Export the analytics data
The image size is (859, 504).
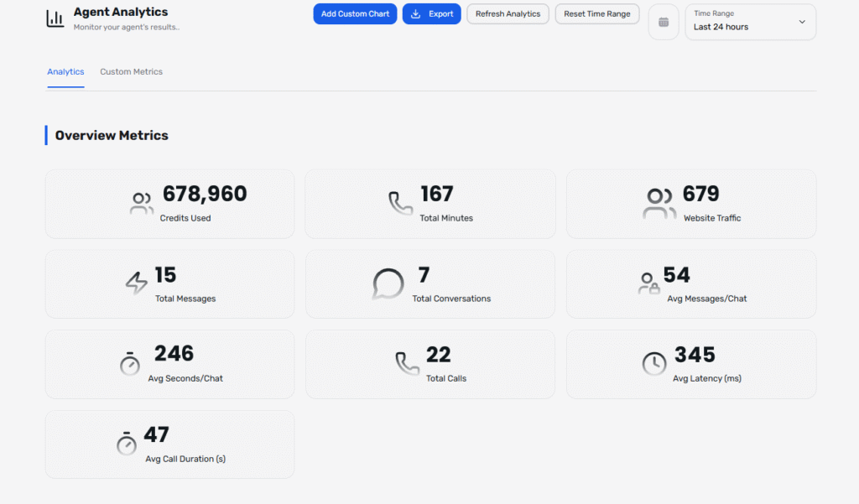pos(431,14)
